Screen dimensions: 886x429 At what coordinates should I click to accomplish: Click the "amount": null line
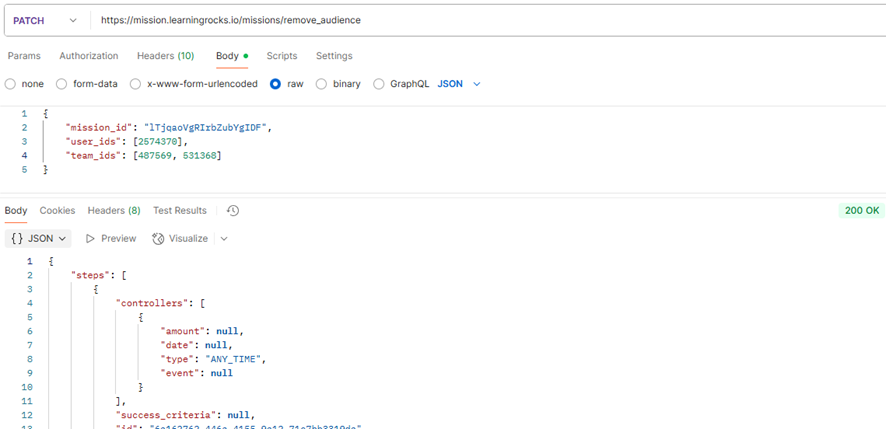[x=202, y=331]
